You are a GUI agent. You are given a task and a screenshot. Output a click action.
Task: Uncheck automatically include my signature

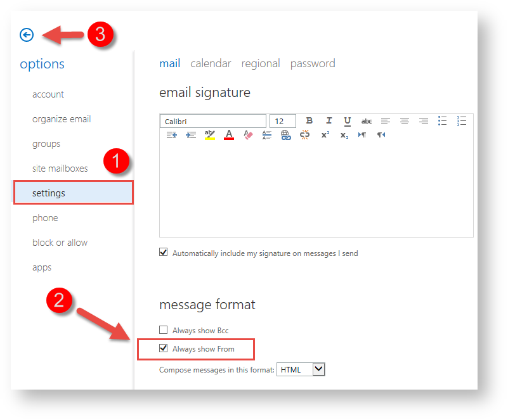(x=164, y=253)
